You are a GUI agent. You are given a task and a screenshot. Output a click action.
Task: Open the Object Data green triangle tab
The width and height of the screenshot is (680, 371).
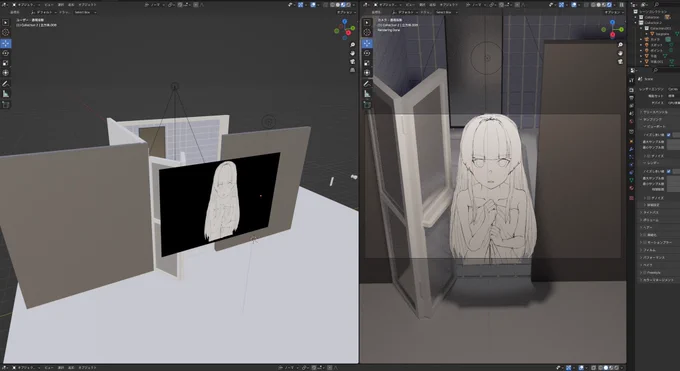631,180
